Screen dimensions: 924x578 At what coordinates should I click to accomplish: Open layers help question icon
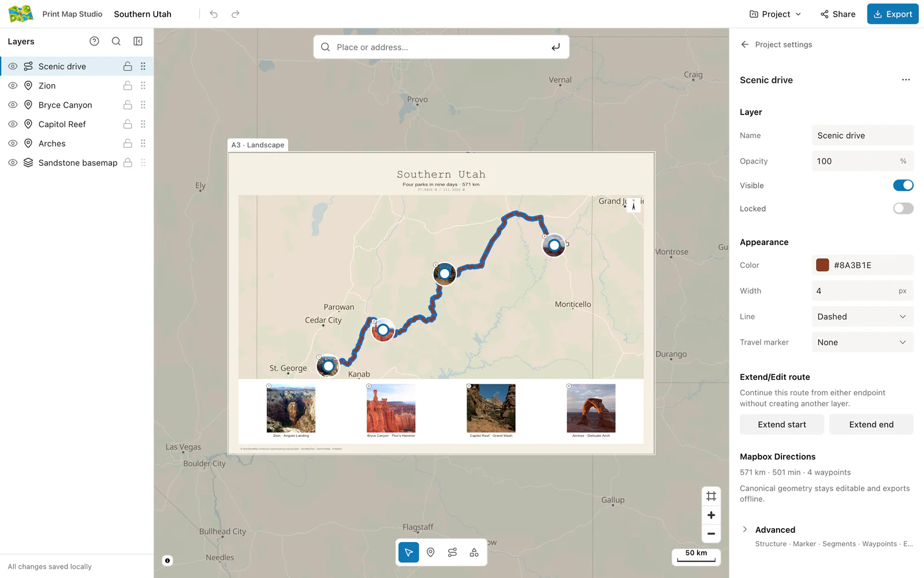(x=94, y=41)
